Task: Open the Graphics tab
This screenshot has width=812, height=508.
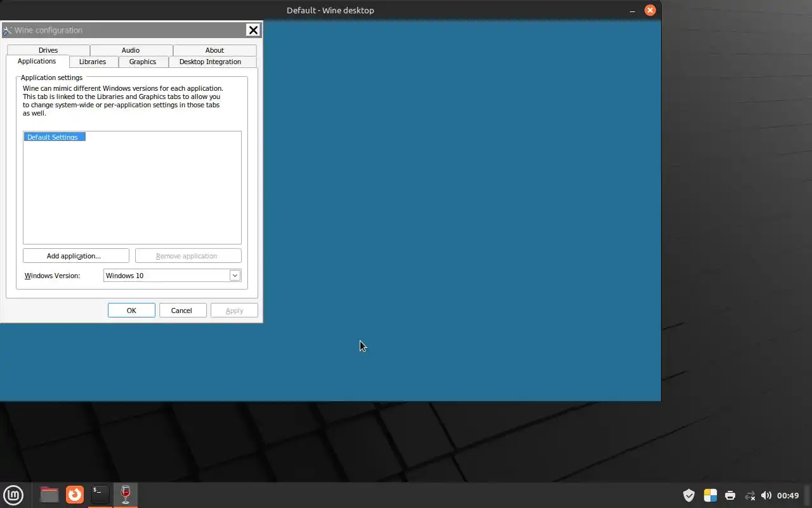Action: click(143, 62)
